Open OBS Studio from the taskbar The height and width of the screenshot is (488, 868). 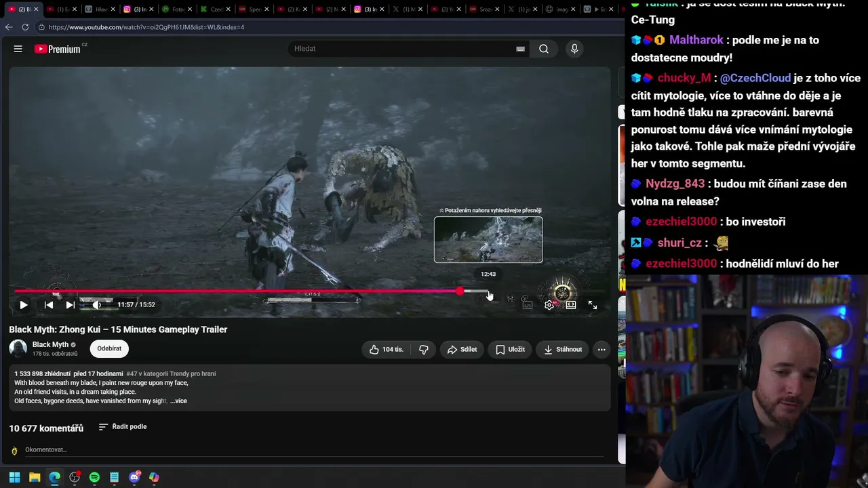75,477
